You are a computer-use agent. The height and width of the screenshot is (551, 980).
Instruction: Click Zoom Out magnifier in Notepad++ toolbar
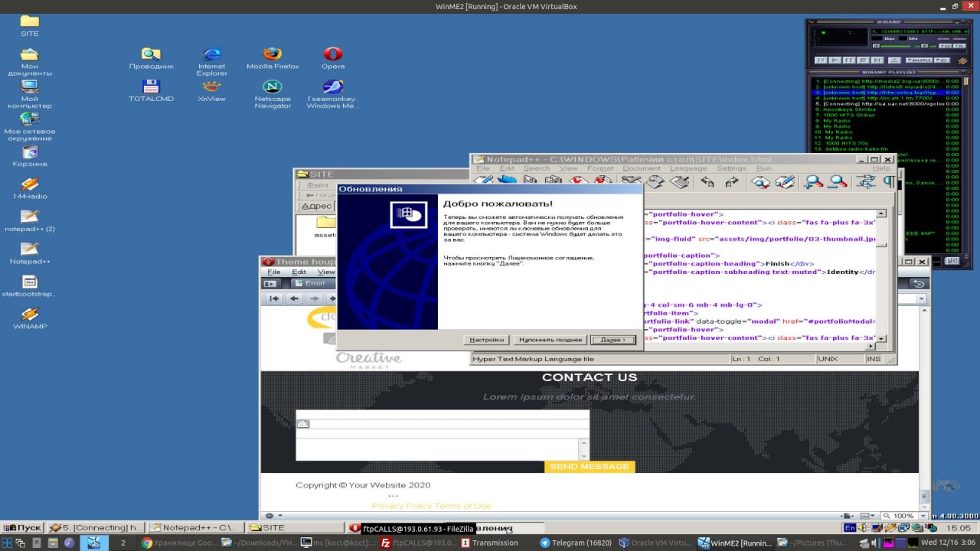coord(838,182)
